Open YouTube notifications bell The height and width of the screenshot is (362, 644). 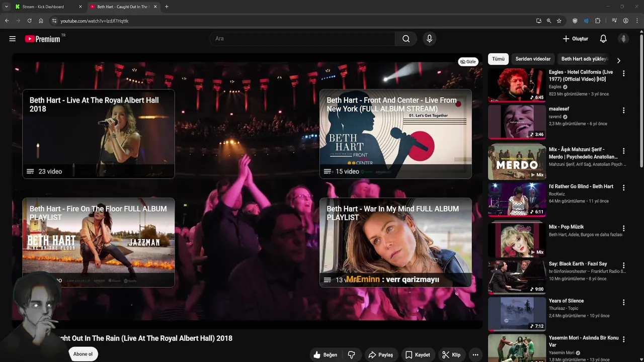click(603, 39)
